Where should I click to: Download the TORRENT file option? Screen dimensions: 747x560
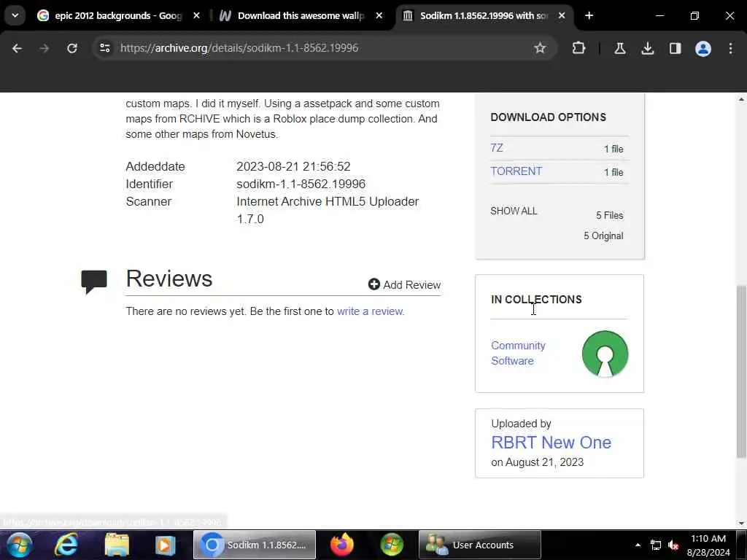click(516, 171)
